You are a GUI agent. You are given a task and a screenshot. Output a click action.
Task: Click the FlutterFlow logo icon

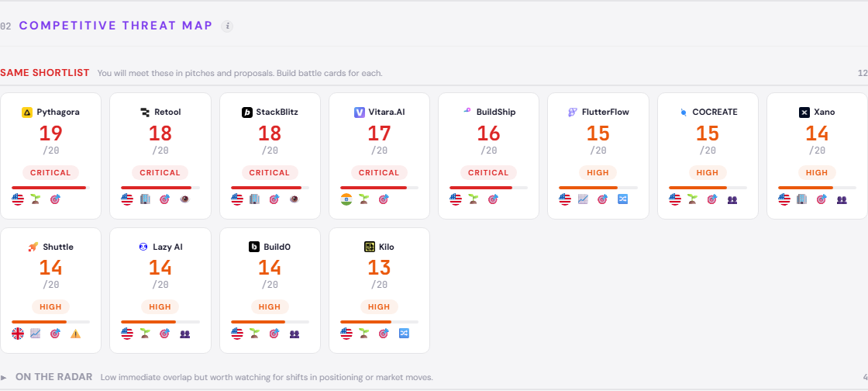click(x=573, y=112)
